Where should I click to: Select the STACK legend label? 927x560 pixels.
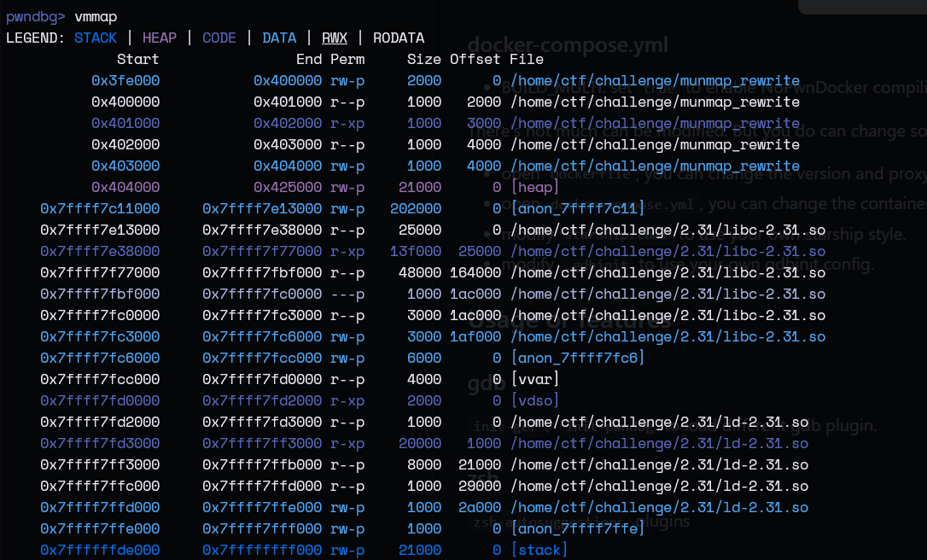(96, 38)
